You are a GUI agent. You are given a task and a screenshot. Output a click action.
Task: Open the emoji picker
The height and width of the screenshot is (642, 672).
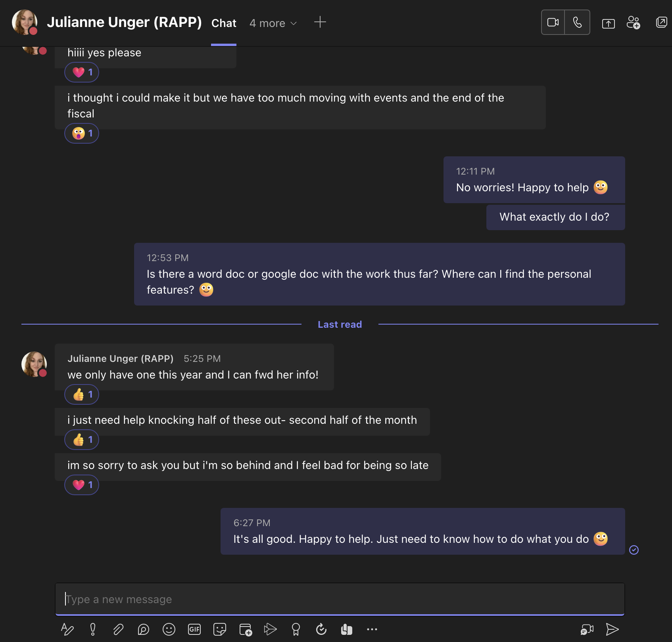coord(169,629)
